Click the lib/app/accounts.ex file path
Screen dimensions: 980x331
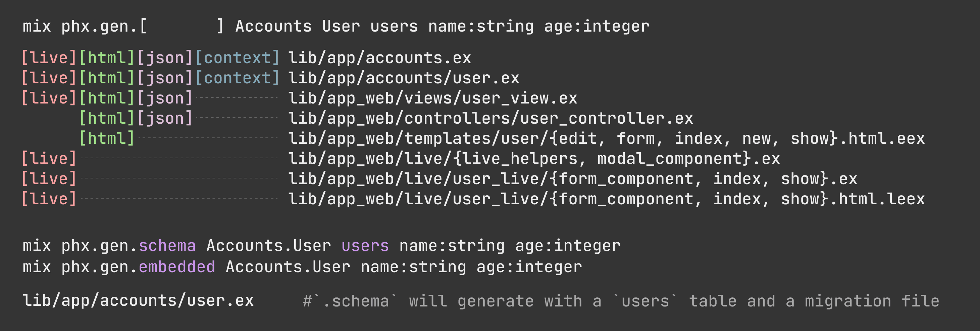point(379,58)
